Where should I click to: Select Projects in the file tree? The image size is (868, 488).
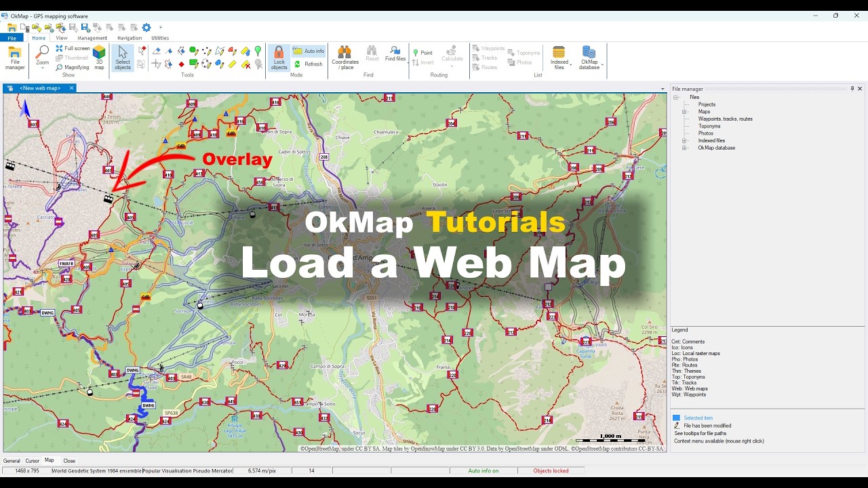click(707, 104)
